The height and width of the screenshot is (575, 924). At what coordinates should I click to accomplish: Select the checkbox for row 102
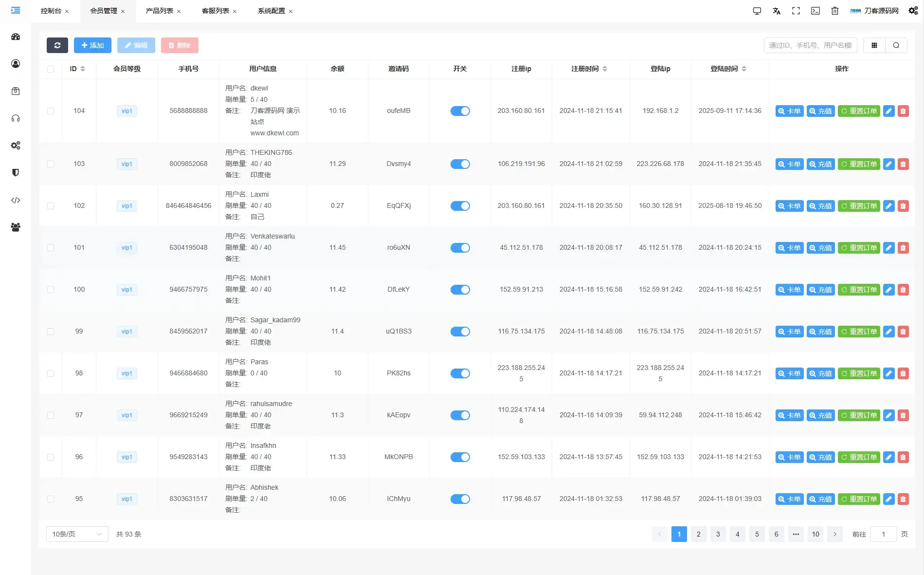pos(51,206)
